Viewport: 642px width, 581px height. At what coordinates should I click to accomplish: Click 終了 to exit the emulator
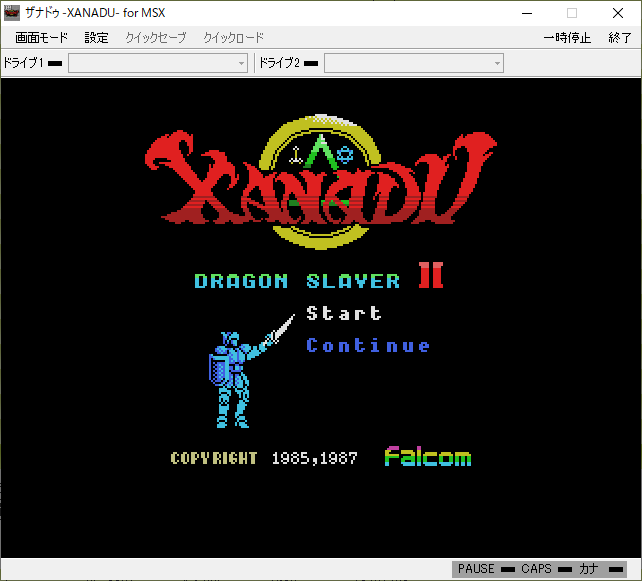tap(619, 38)
